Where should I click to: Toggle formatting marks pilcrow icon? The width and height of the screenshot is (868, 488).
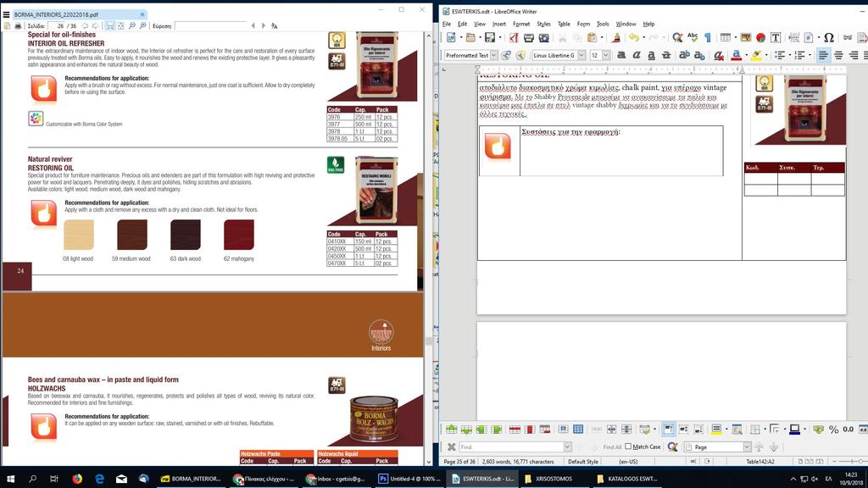tap(708, 37)
